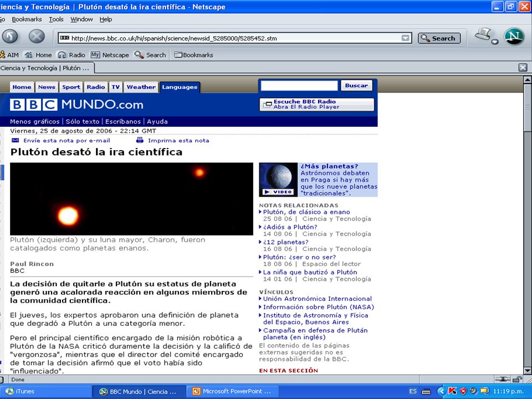The image size is (532, 399).
Task: Open Plutón, de clásico a enano link
Action: coord(306,212)
